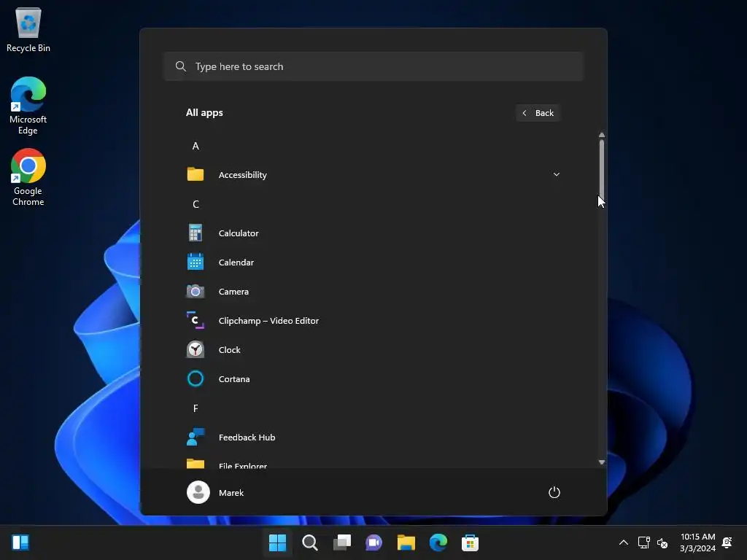Click the Marek username text

[231, 492]
